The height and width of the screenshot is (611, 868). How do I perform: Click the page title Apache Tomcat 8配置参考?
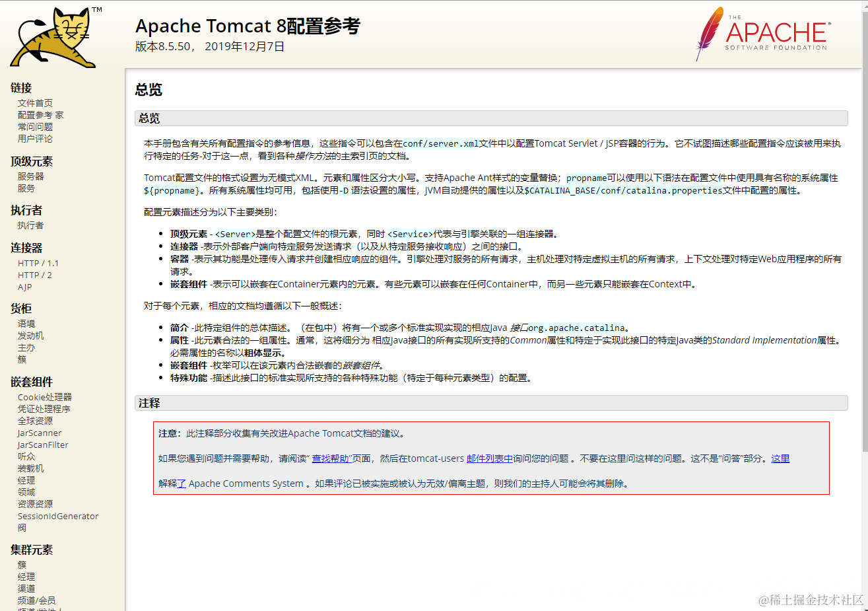(x=248, y=26)
